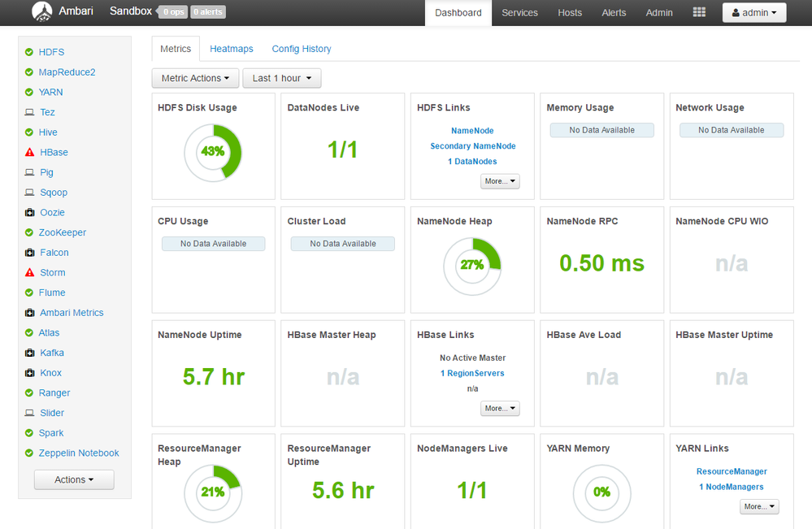Click Flume green status icon

coord(29,293)
